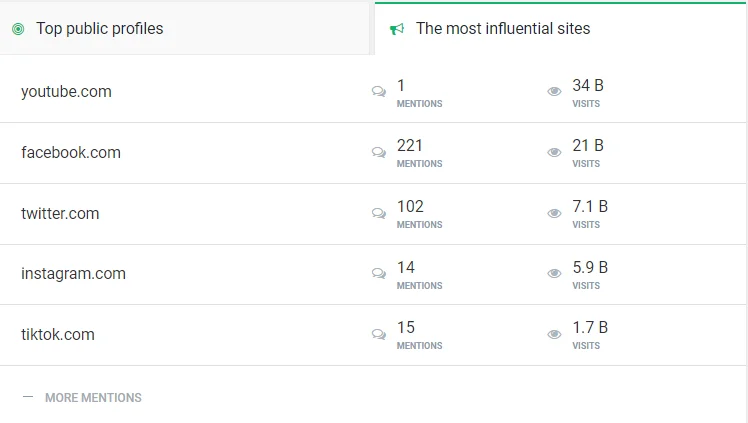The width and height of the screenshot is (748, 423).
Task: Click mentions bubble icon for twitter.com
Action: click(379, 213)
